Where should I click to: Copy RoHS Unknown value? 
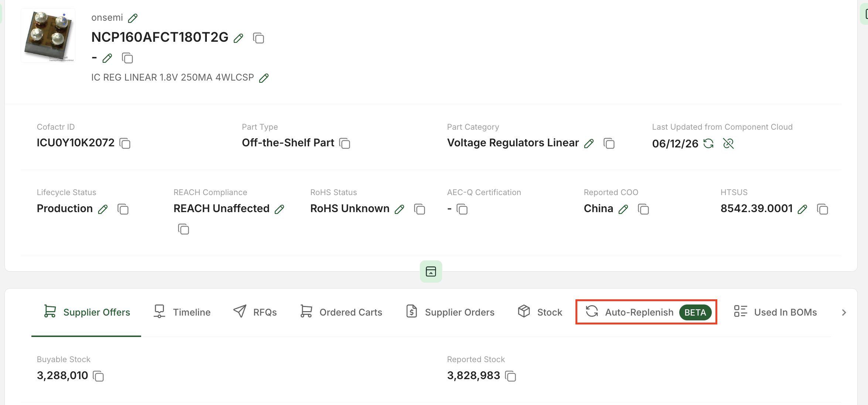(x=420, y=209)
